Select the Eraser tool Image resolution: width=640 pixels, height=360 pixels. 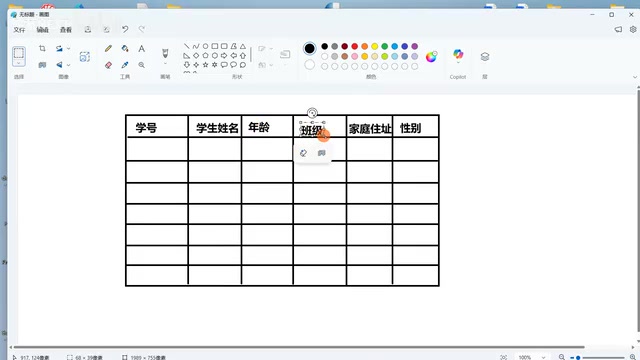point(108,65)
